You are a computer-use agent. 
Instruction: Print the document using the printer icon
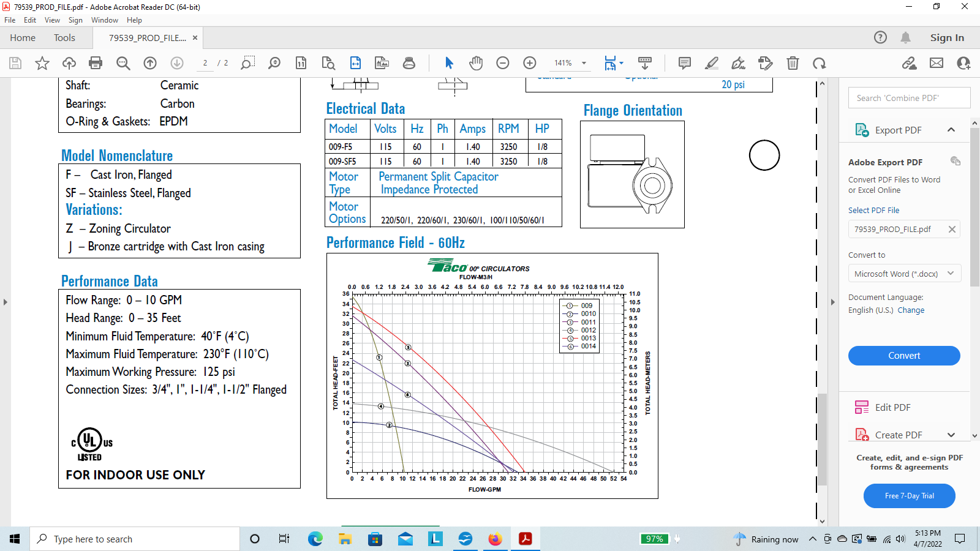pos(96,63)
